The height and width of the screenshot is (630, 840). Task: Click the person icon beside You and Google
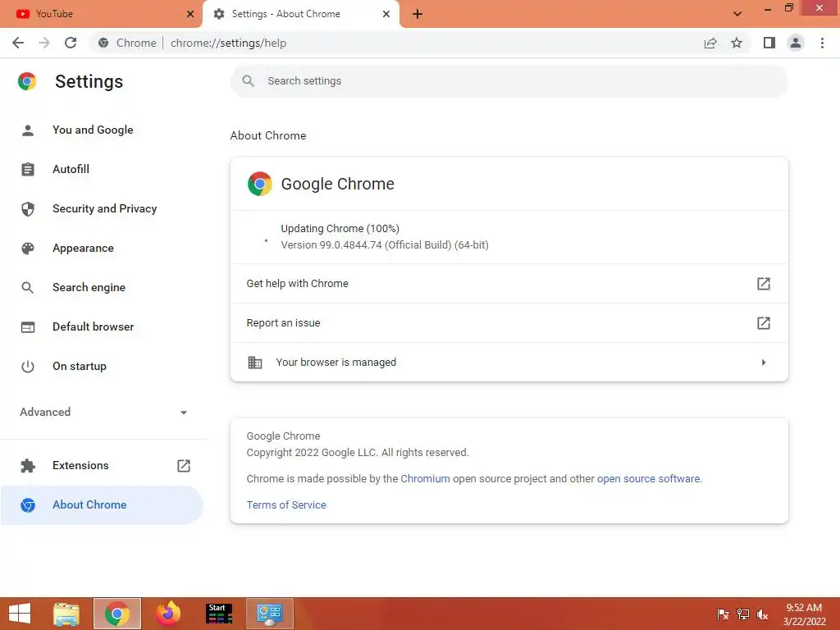[28, 130]
